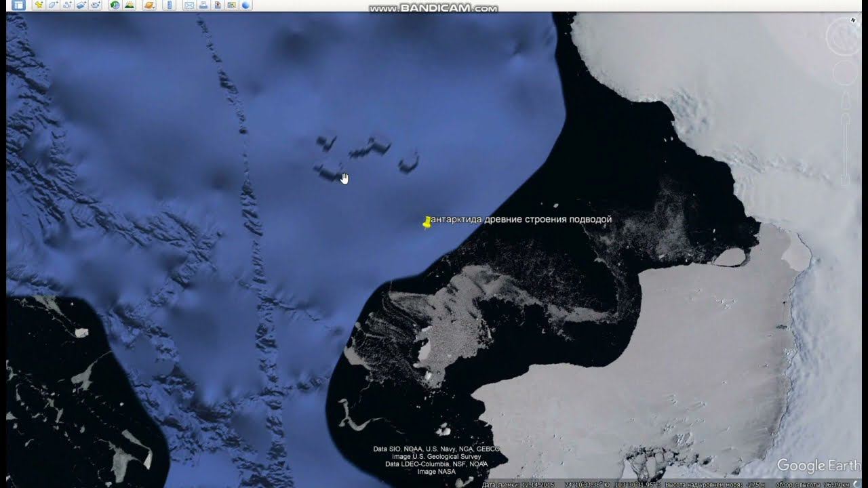The height and width of the screenshot is (488, 868).
Task: Click the Print icon in toolbar
Action: (x=203, y=5)
